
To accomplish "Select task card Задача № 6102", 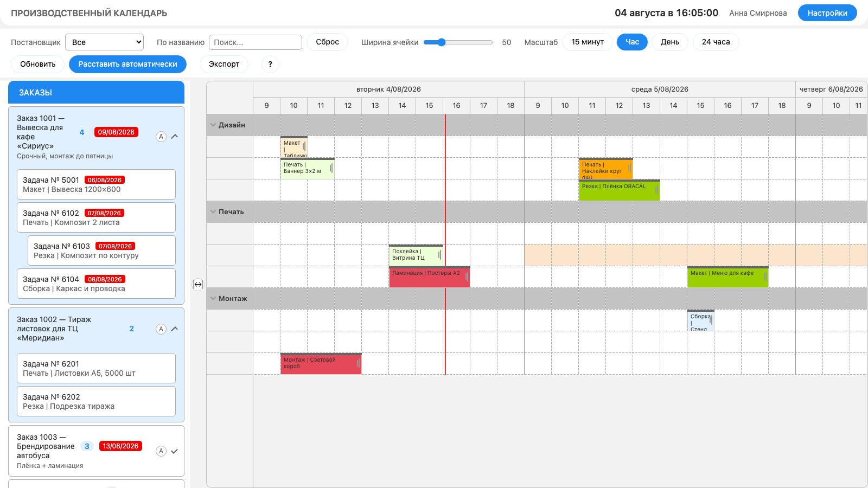I will [x=96, y=217].
